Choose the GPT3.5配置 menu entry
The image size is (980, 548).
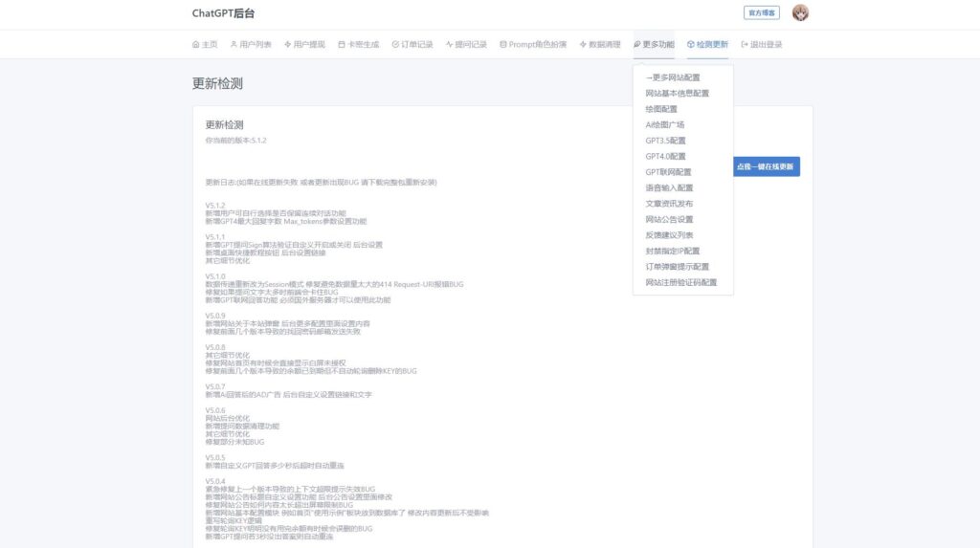(x=666, y=141)
